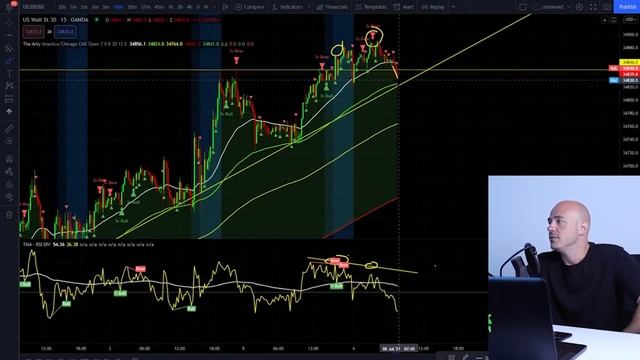Click the blue buy price button
This screenshot has height=360, width=640.
click(65, 31)
